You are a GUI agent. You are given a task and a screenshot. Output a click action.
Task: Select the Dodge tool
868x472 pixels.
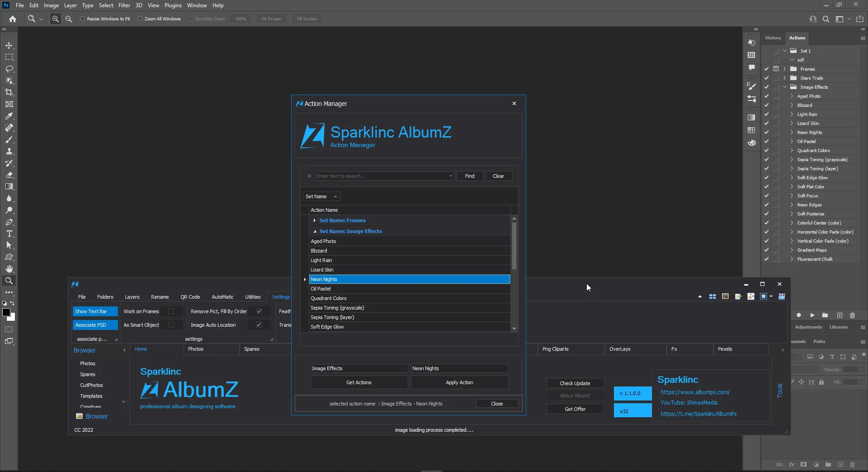[x=9, y=210]
